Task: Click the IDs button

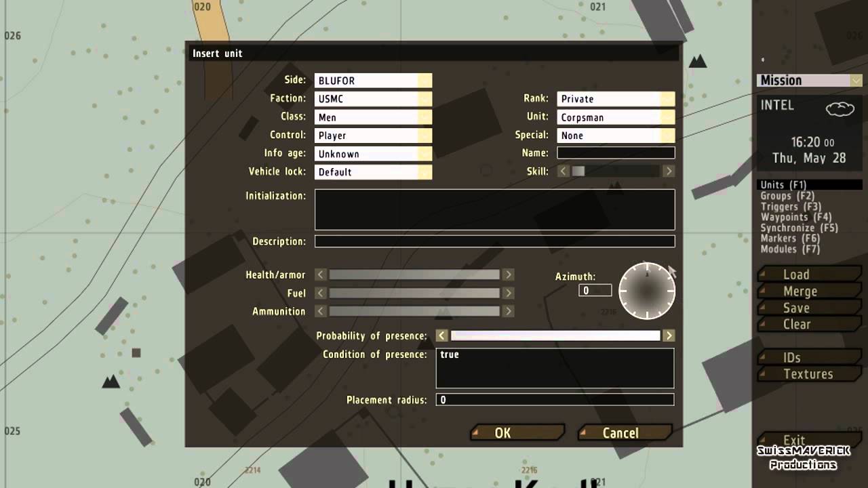Action: (x=810, y=357)
